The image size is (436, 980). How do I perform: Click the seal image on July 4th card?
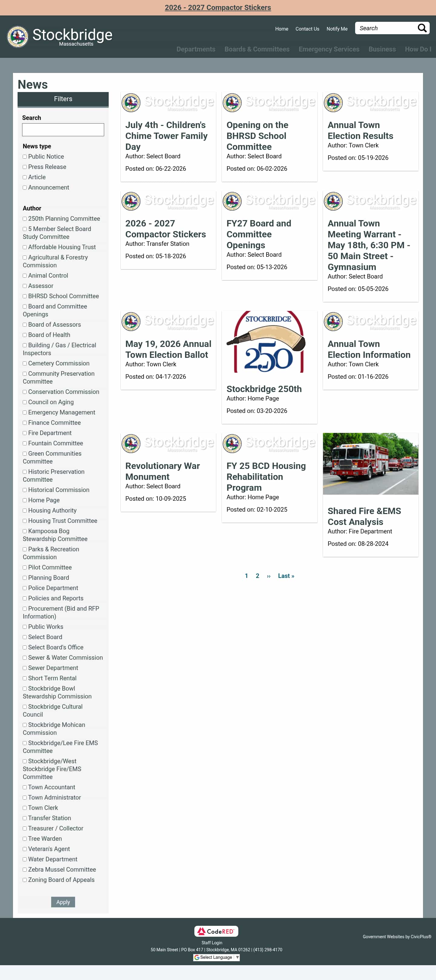point(131,103)
